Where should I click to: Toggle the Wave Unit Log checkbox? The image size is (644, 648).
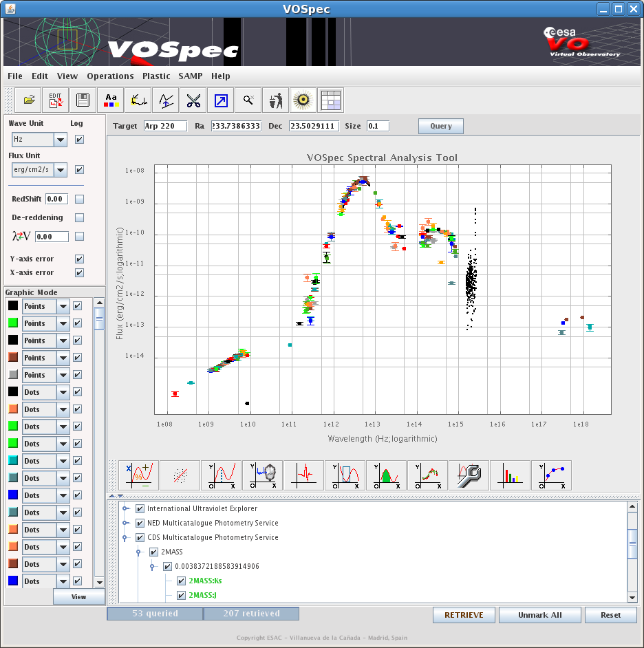tap(79, 139)
